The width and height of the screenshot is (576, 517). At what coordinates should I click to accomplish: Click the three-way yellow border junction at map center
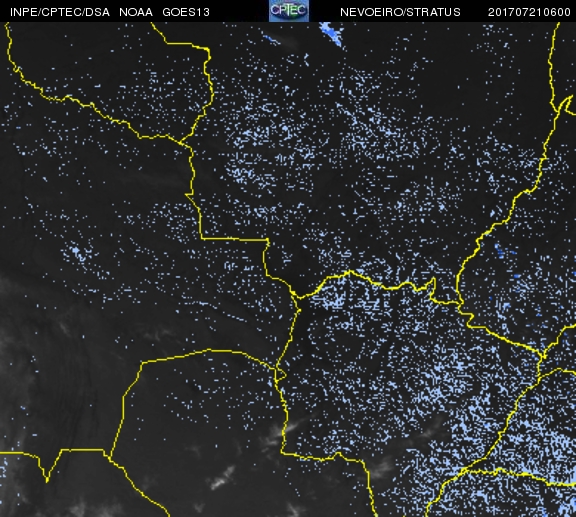[x=296, y=296]
